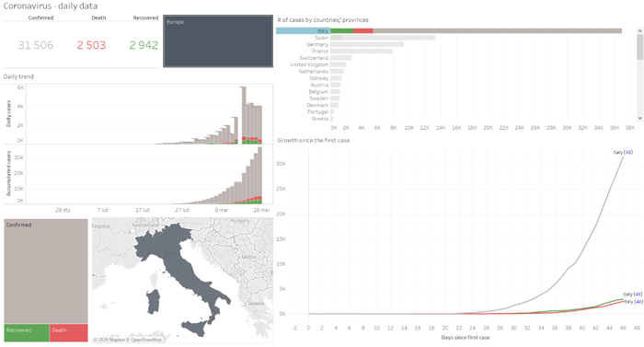
Task: Click the '17 lut' date axis label
Action: coord(143,210)
